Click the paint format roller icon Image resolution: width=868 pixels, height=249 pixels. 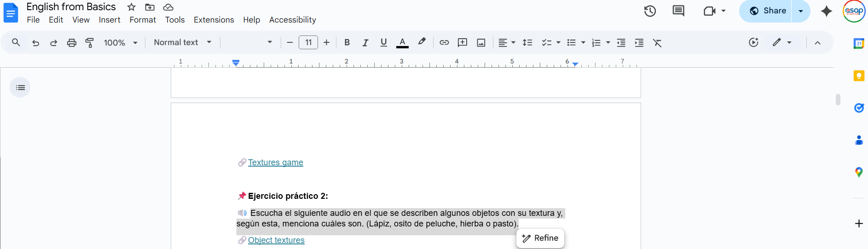(x=90, y=43)
